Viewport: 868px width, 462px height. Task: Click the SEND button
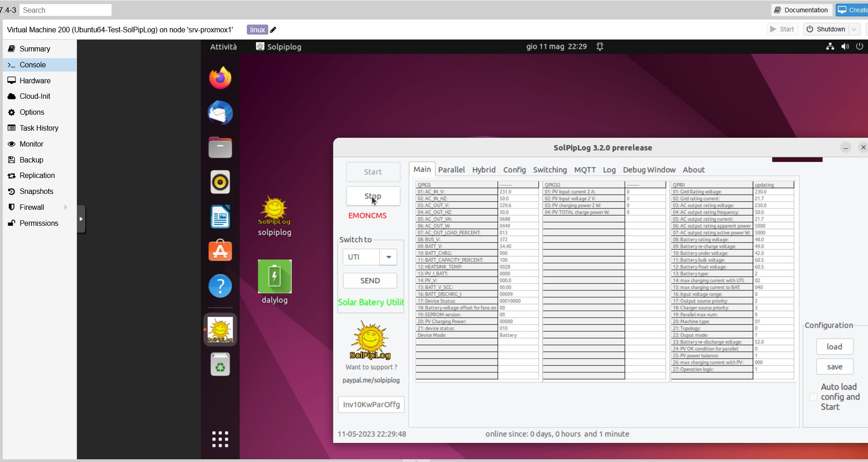point(370,281)
